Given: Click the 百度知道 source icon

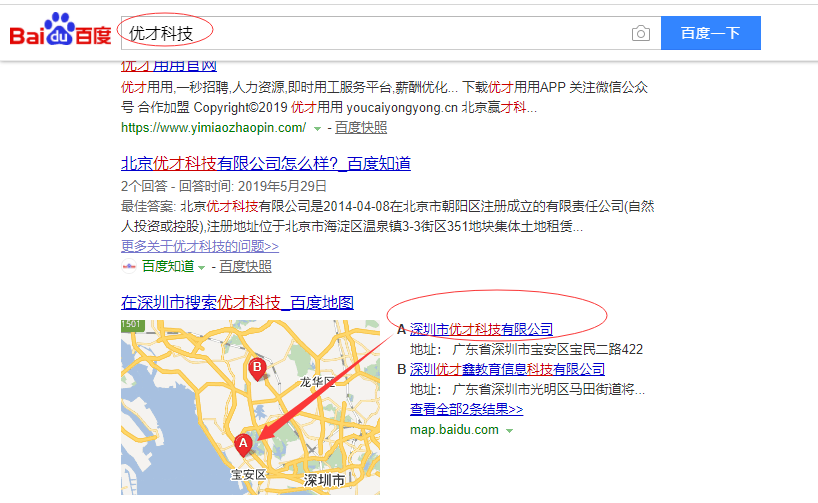Looking at the screenshot, I should click(128, 266).
